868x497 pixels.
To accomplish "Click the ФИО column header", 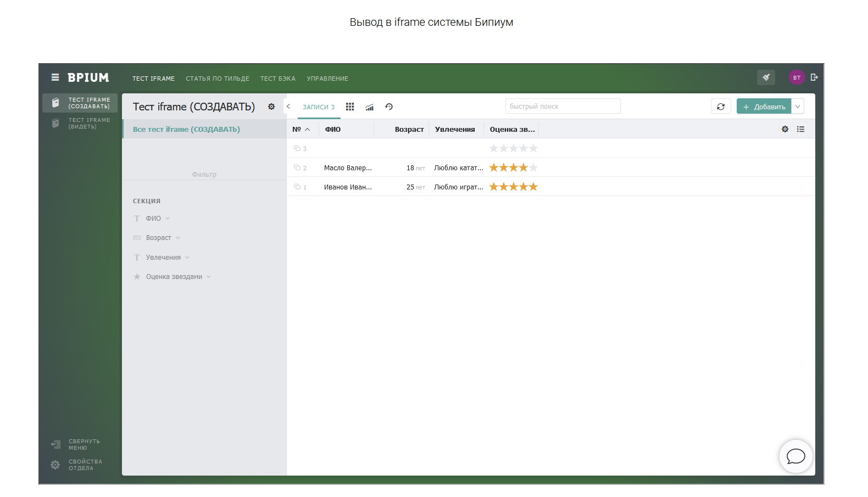I will tap(333, 129).
